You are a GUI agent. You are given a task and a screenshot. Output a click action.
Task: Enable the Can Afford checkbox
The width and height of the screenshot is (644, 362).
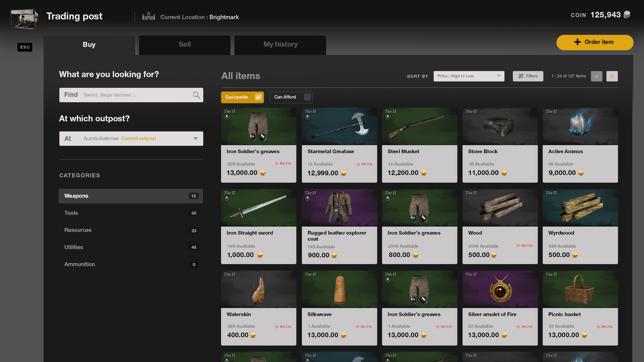pos(307,97)
